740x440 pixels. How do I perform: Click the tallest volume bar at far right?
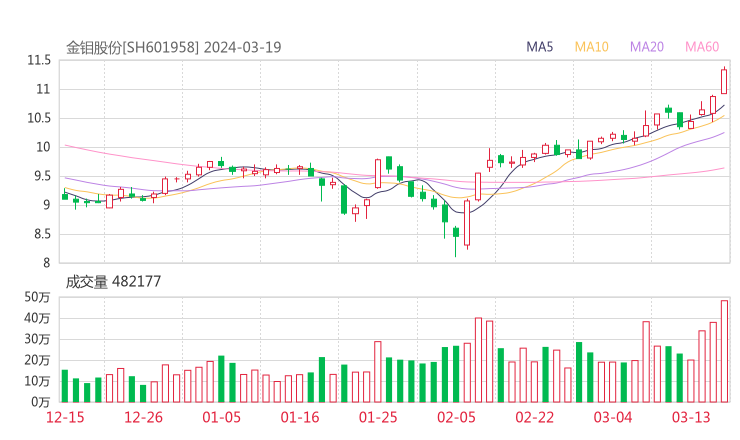coord(724,351)
